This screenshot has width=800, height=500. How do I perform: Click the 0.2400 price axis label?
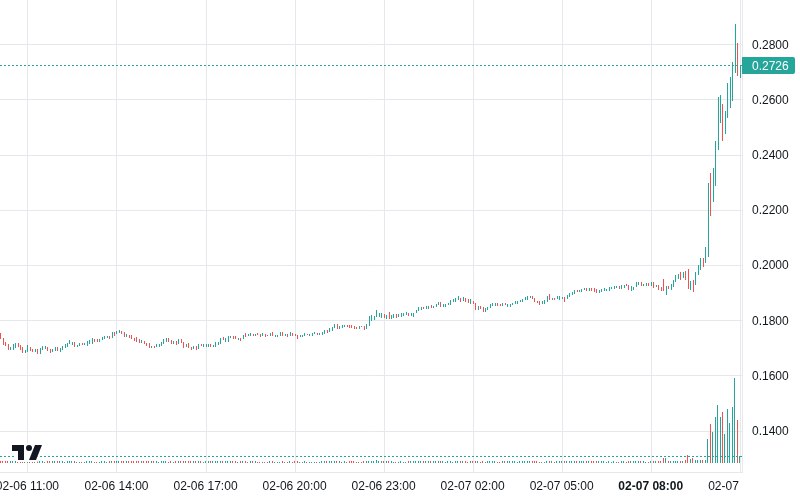point(770,155)
